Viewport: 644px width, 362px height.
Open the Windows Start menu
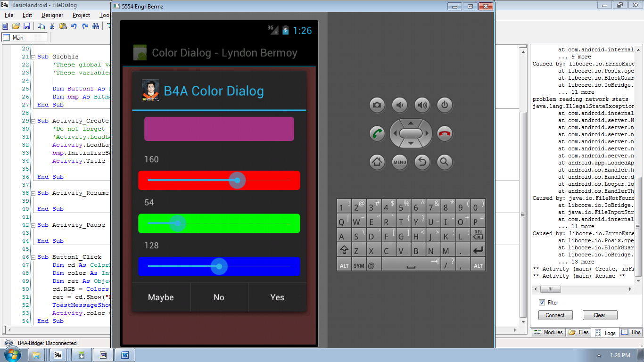click(11, 354)
